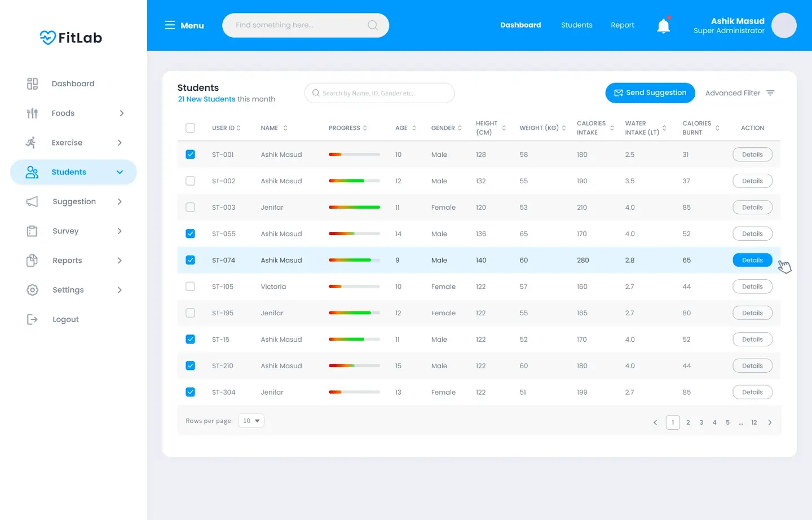Sort by USER ID column arrows

point(239,128)
